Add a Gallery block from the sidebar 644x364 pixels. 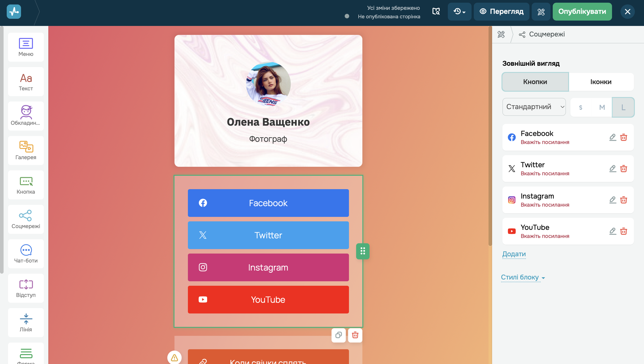pyautogui.click(x=26, y=150)
